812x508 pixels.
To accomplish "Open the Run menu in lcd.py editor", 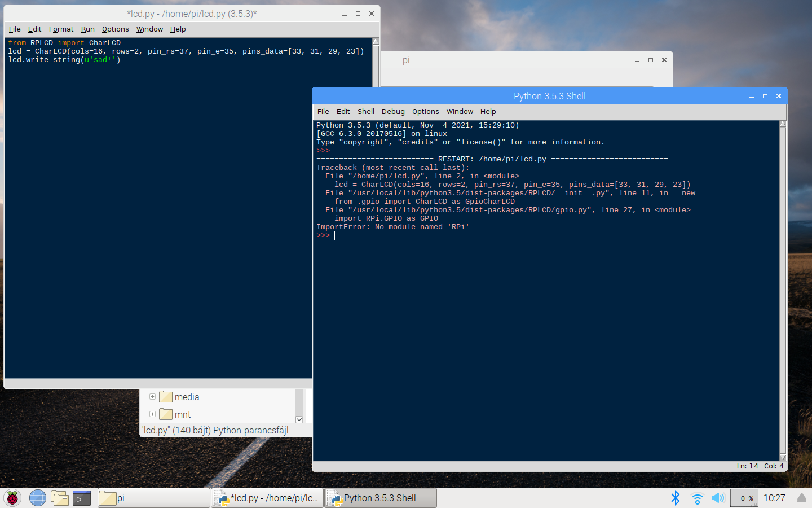I will point(87,29).
